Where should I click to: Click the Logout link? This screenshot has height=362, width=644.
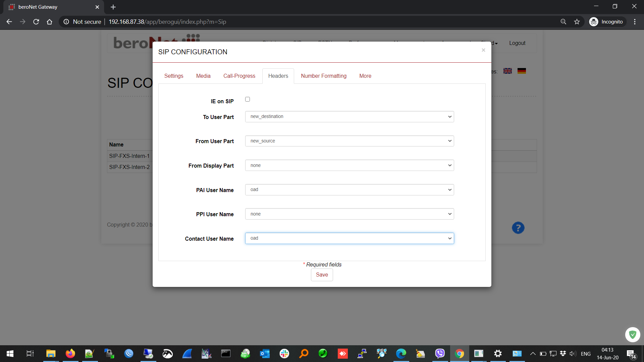pos(517,43)
